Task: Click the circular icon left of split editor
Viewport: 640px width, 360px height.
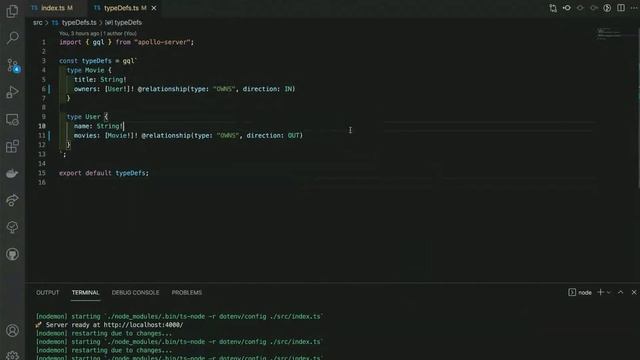Action: 607,8
